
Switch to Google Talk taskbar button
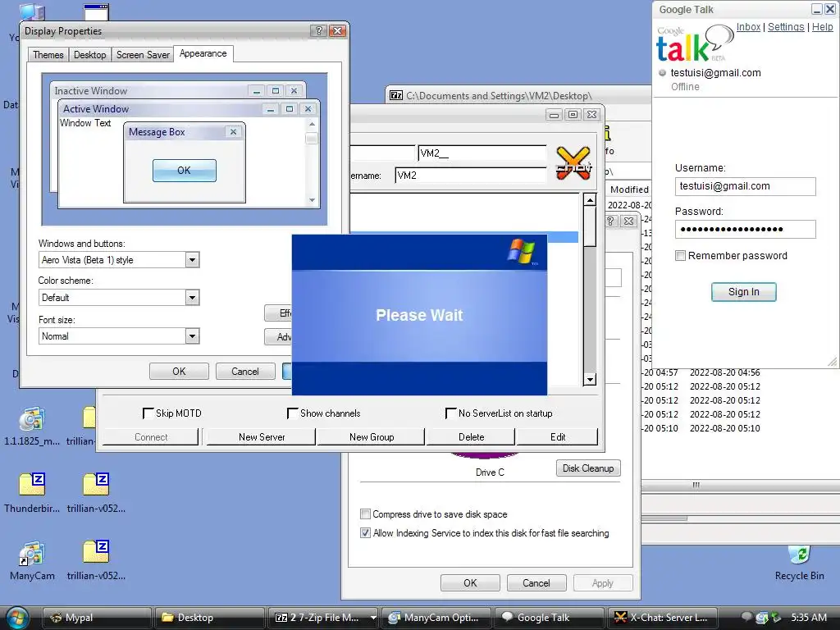point(549,618)
